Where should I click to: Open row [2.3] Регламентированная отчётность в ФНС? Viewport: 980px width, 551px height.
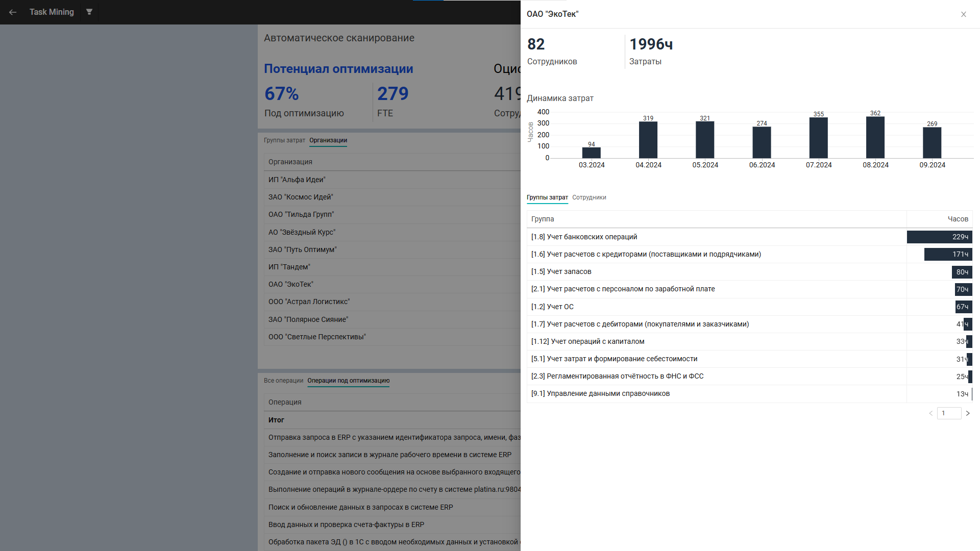pyautogui.click(x=617, y=376)
